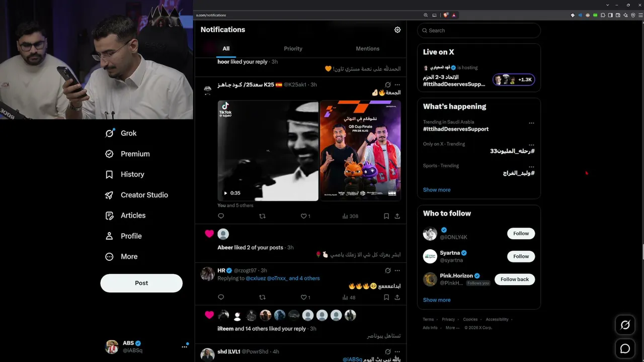Open floating messages chat button
This screenshot has height=362, width=644.
[x=625, y=348]
